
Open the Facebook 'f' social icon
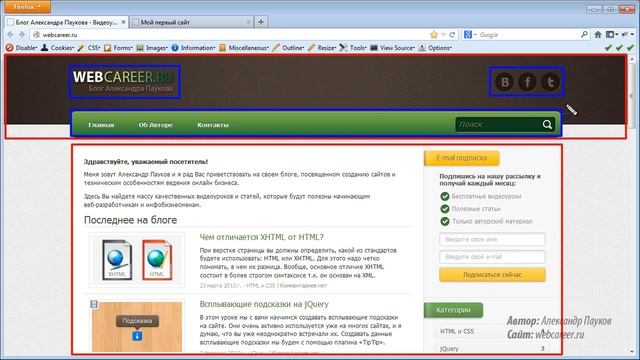coord(527,82)
